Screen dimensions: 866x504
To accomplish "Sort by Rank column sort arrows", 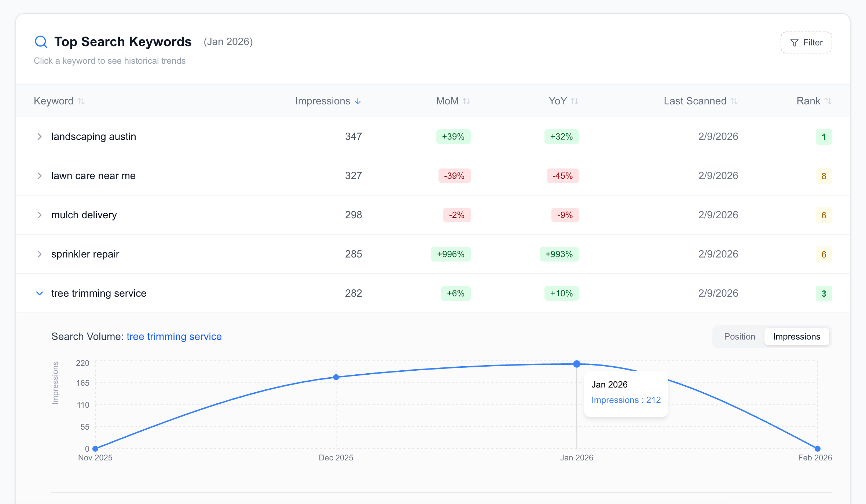I will point(828,101).
